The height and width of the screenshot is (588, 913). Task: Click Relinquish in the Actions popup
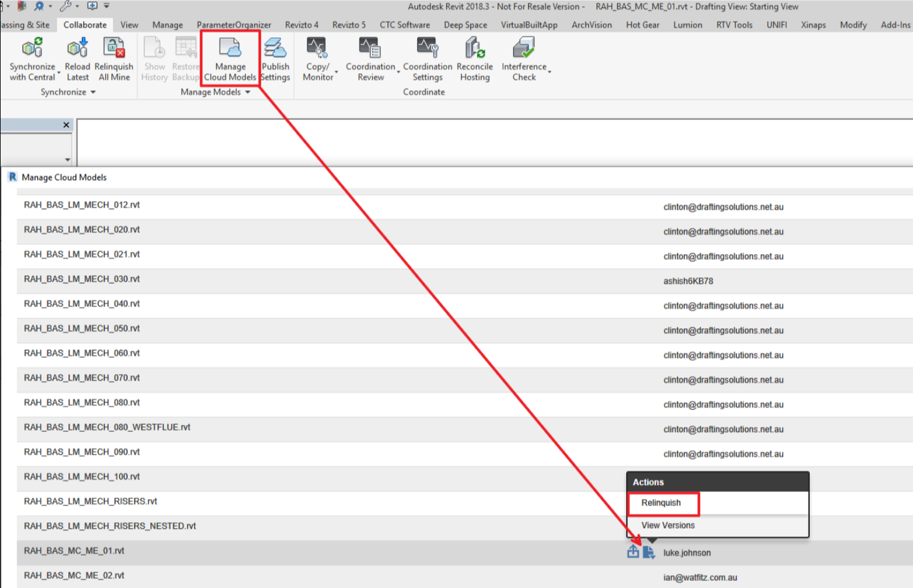tap(663, 503)
